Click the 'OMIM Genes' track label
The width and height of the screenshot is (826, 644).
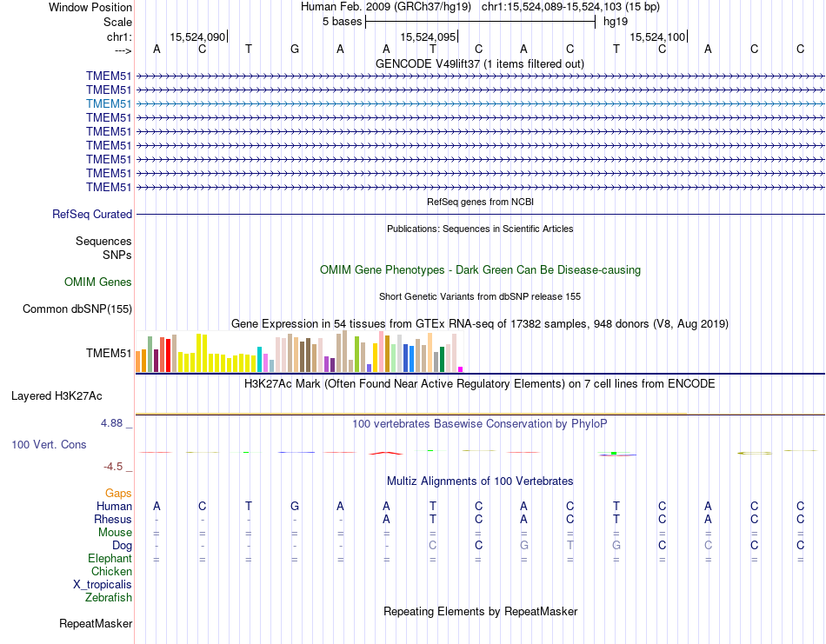point(98,282)
